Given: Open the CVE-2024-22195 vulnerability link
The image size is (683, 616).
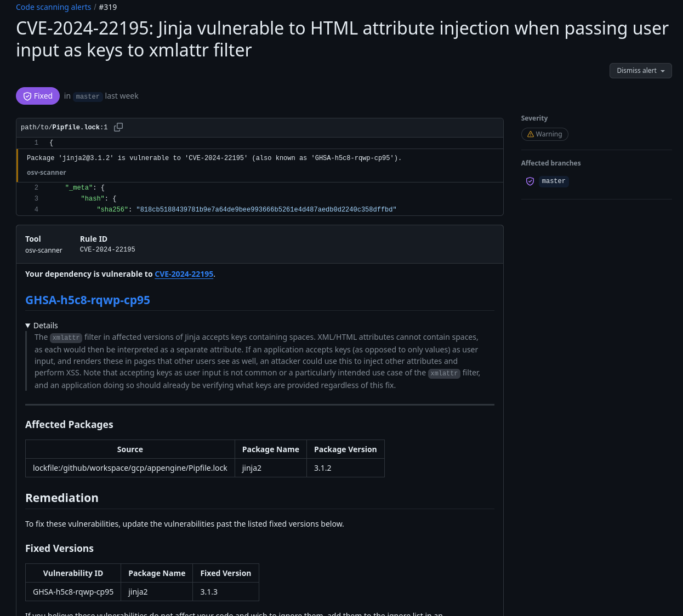Looking at the screenshot, I should pyautogui.click(x=184, y=274).
